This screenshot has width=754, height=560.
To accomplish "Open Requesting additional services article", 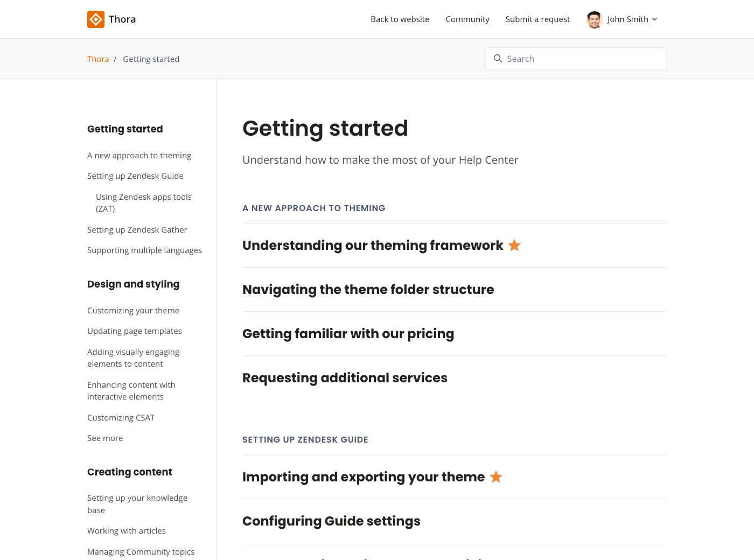I will click(x=345, y=378).
